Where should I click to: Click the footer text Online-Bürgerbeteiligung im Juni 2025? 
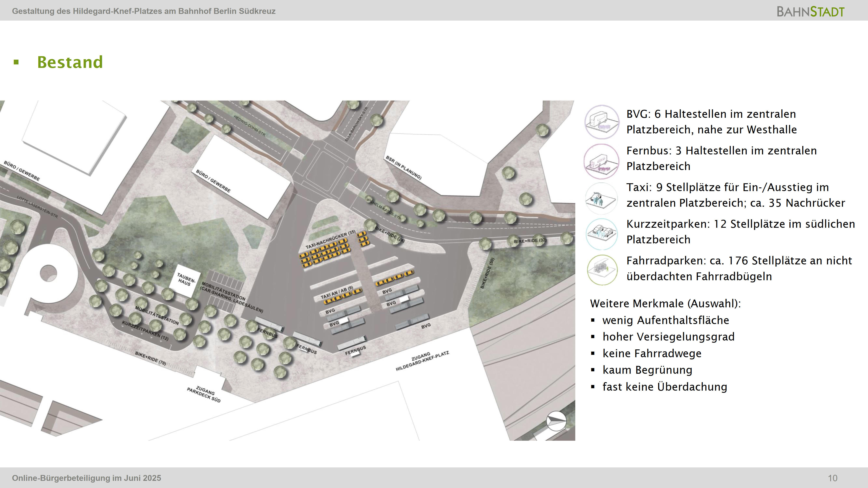[87, 478]
